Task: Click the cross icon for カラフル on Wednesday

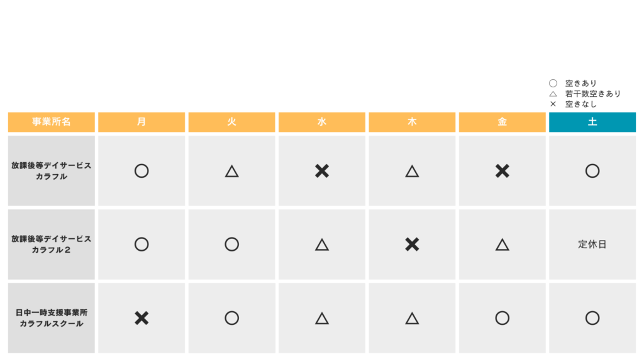Action: tap(322, 171)
